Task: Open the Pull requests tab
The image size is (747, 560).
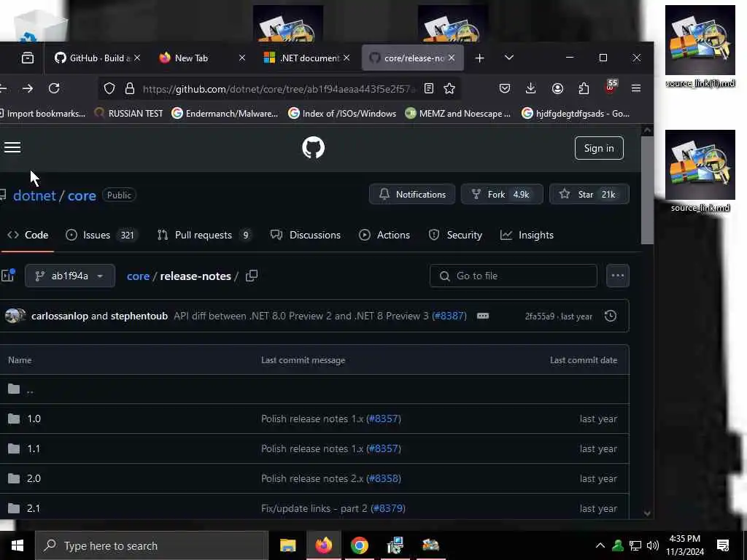Action: (x=204, y=235)
